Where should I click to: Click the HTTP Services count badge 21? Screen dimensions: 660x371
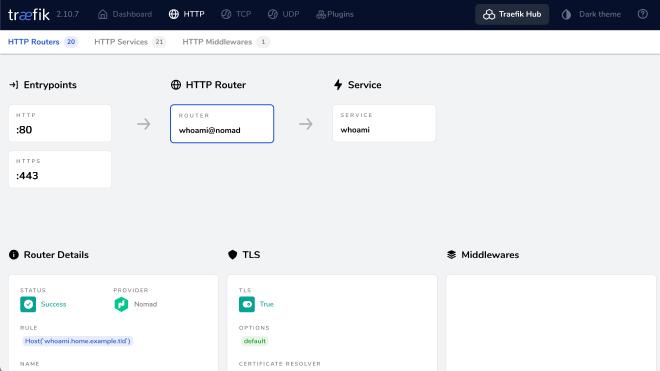click(x=159, y=42)
